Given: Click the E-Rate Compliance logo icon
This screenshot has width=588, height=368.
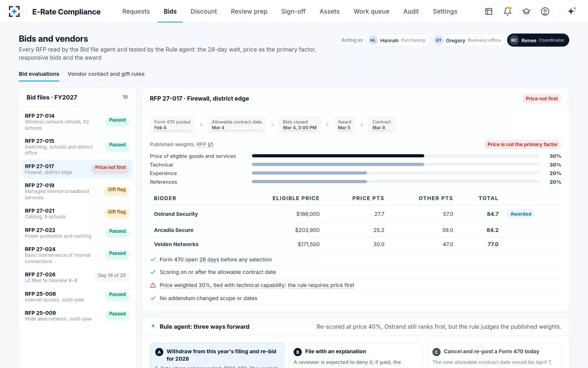Looking at the screenshot, I should pyautogui.click(x=14, y=11).
